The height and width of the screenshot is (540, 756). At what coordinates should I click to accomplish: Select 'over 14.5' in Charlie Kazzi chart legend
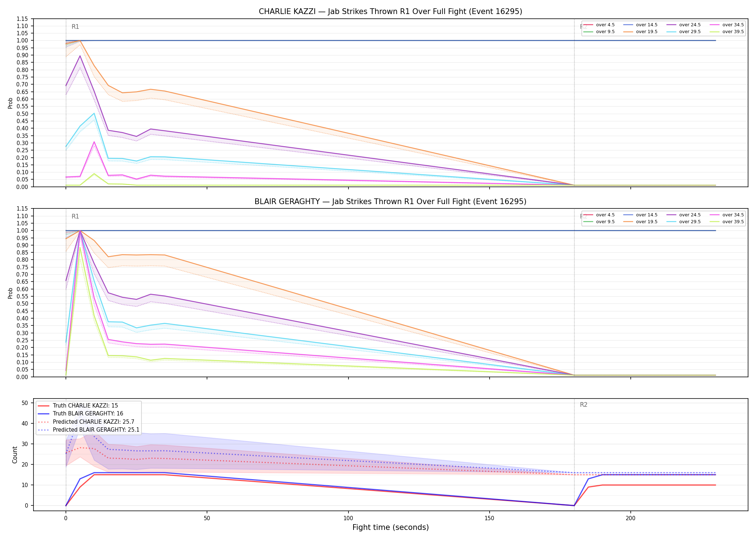[640, 25]
